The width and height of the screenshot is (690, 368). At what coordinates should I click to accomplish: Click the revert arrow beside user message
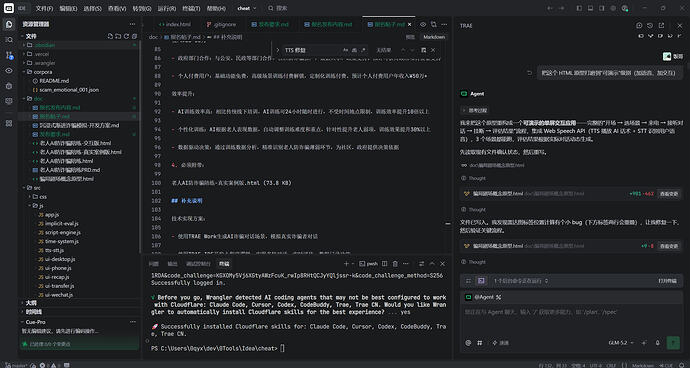click(530, 73)
